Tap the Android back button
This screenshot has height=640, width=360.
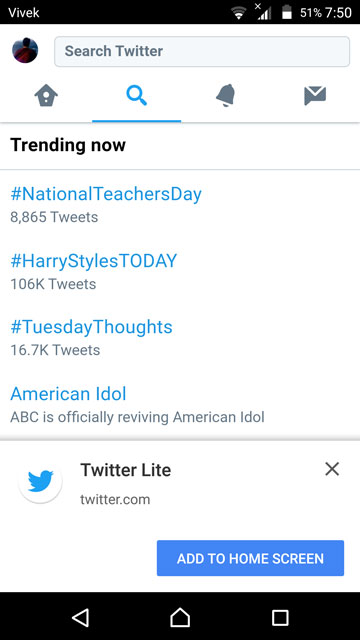click(x=80, y=618)
